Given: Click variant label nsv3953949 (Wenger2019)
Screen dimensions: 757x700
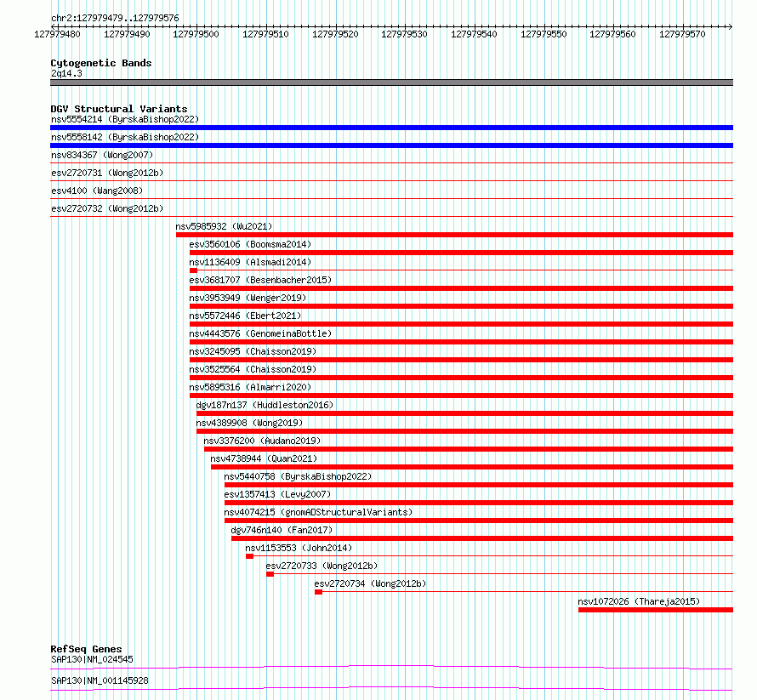Looking at the screenshot, I should (248, 298).
